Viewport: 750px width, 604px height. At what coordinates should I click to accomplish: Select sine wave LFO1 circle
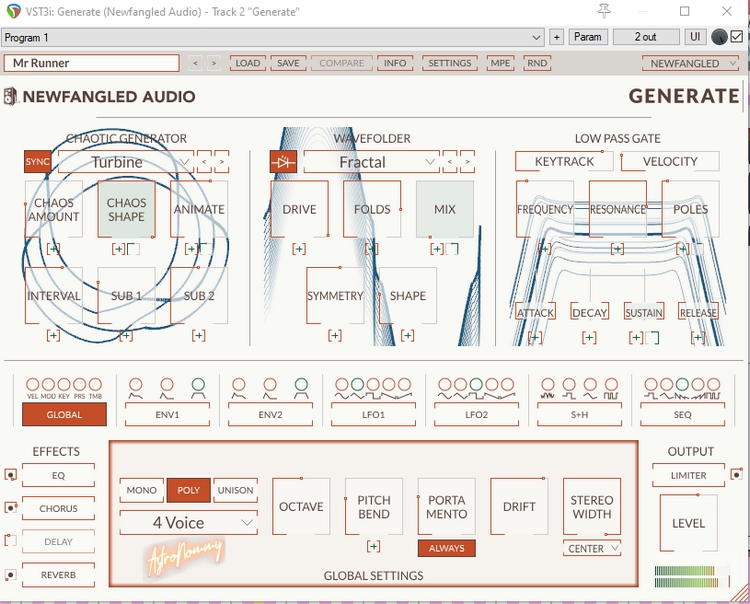tap(342, 384)
